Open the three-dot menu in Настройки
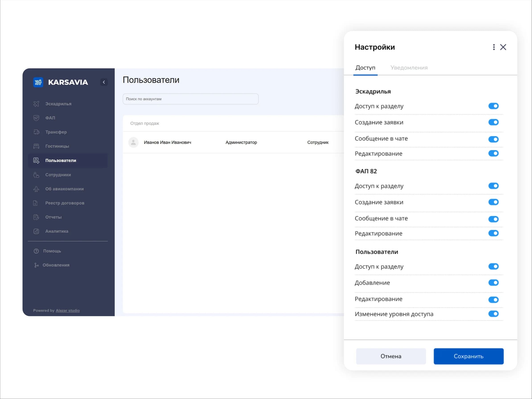The height and width of the screenshot is (399, 532). (494, 47)
